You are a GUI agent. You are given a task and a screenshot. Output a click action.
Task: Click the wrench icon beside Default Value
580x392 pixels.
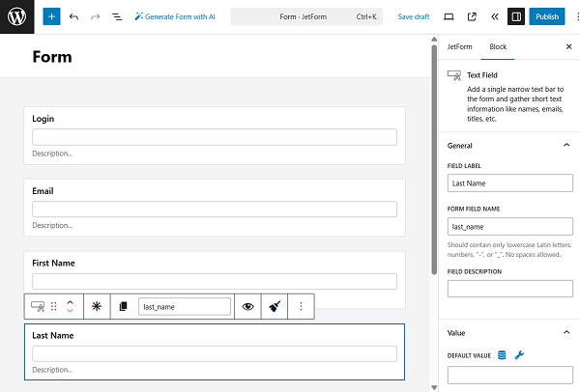[519, 355]
